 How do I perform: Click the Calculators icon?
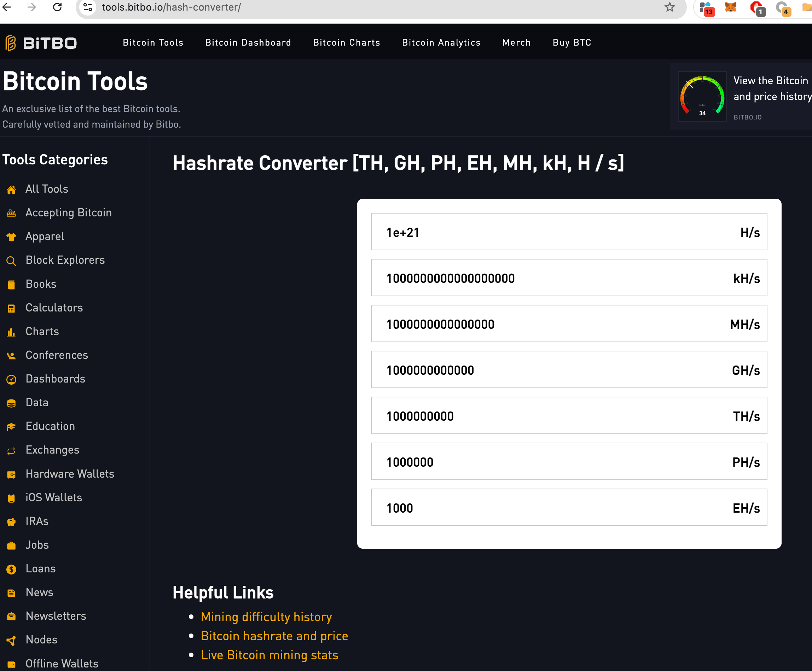coord(11,308)
